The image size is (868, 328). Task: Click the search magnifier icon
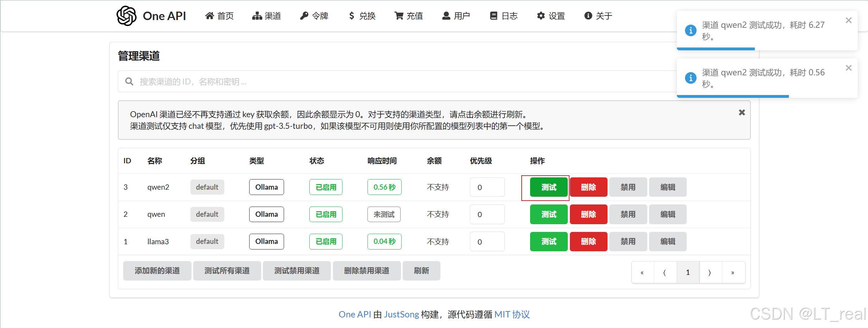129,82
